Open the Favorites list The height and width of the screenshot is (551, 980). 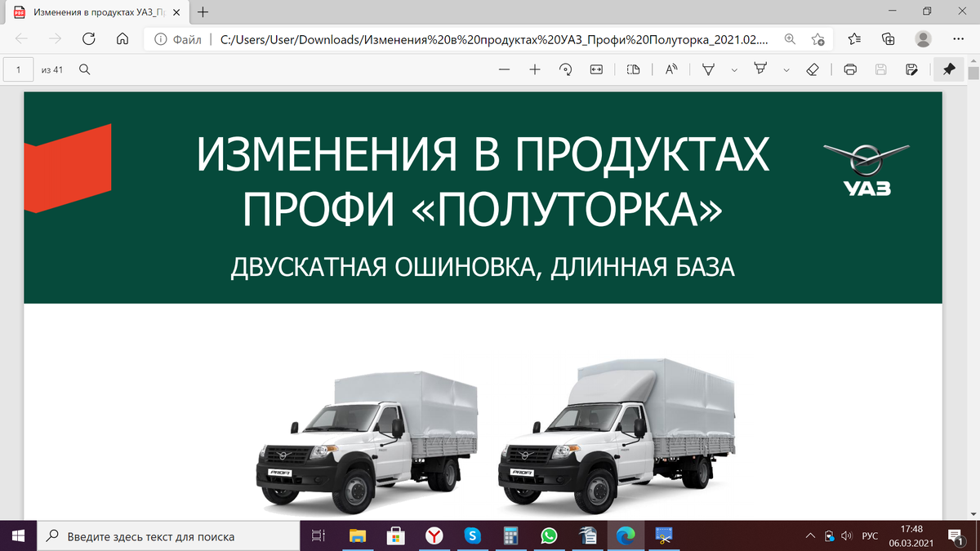pyautogui.click(x=854, y=38)
